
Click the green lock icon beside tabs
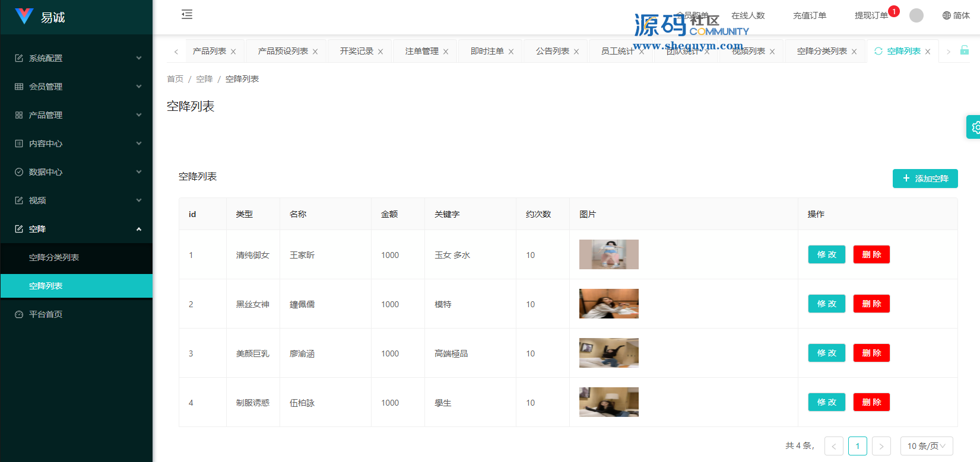click(965, 50)
